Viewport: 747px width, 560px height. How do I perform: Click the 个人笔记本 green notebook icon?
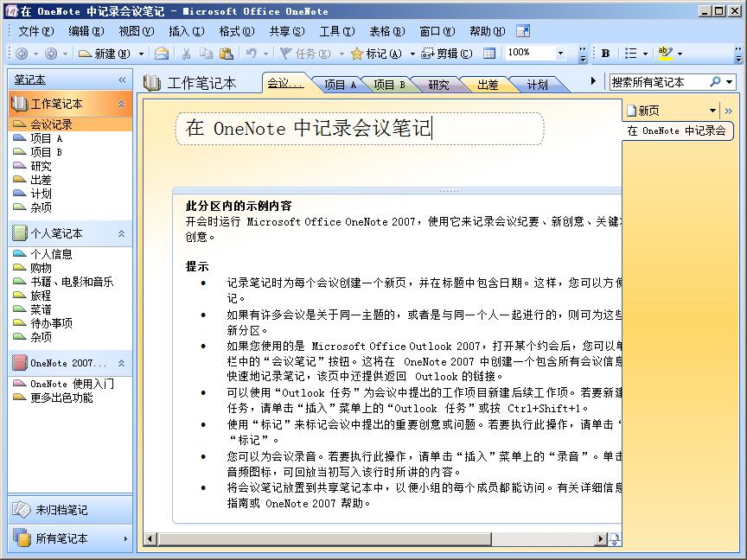tap(20, 233)
